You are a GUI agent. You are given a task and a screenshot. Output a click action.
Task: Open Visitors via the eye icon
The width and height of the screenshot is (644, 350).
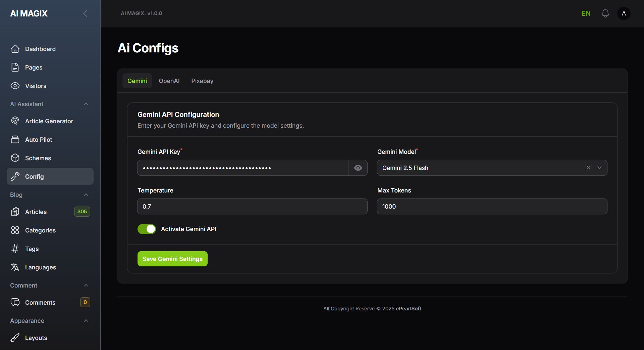coord(15,86)
